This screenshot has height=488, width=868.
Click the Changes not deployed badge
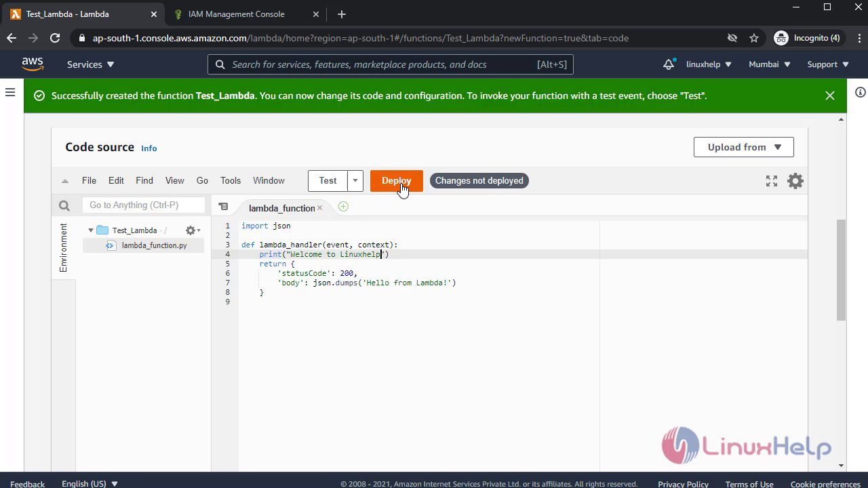479,181
